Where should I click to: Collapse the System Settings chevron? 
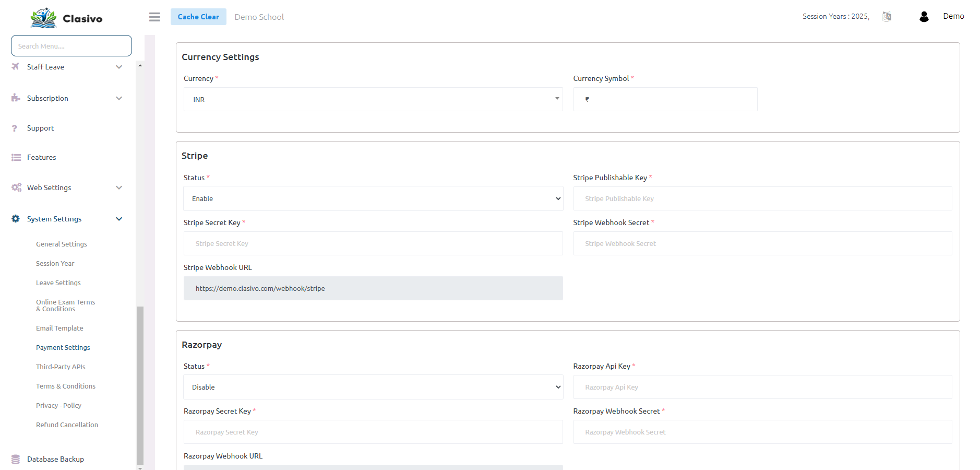(119, 219)
